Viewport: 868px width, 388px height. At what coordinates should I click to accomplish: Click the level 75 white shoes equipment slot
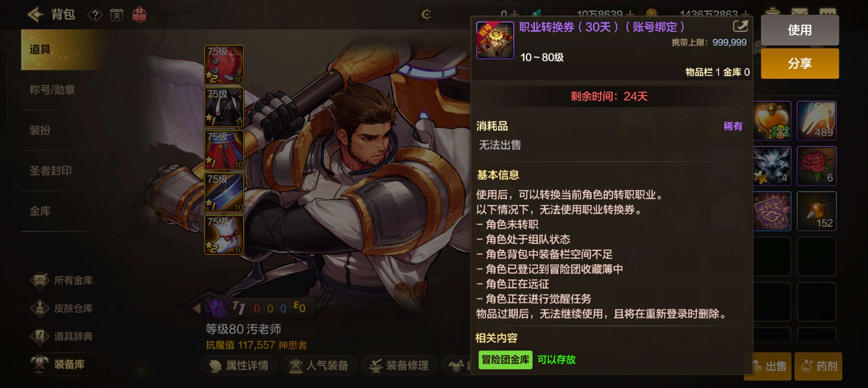coord(224,235)
